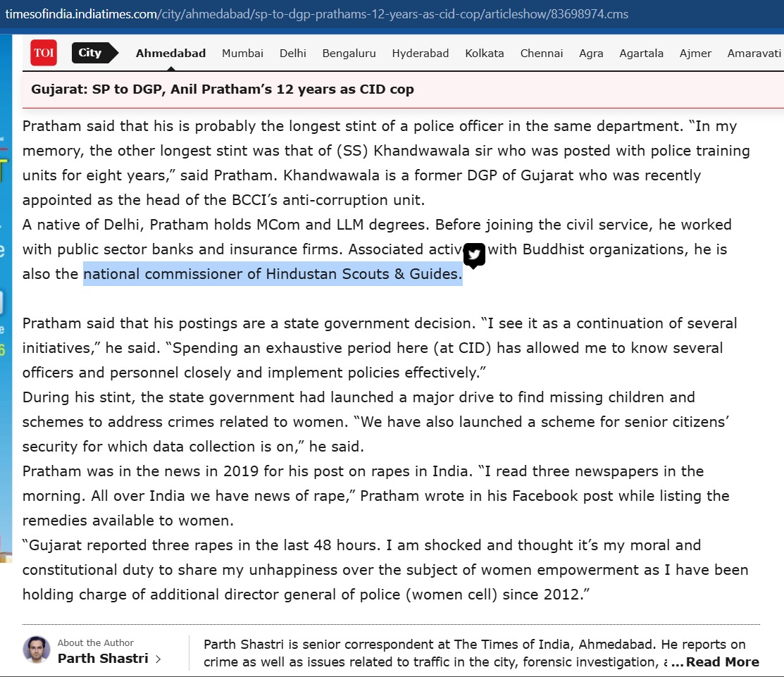Viewport: 784px width, 677px height.
Task: Select the Hyderabad city tab
Action: (x=420, y=53)
